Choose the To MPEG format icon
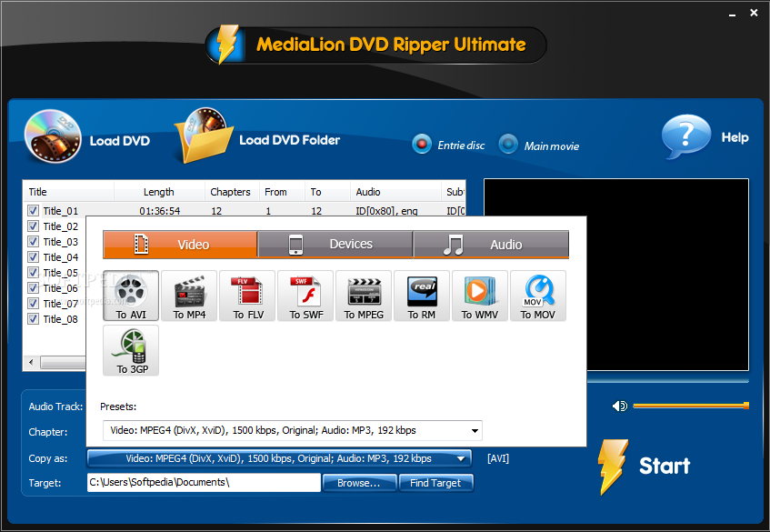The image size is (770, 532). point(364,296)
